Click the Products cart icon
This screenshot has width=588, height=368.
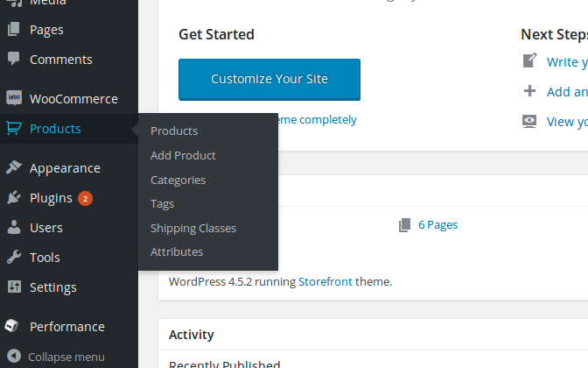click(x=13, y=129)
